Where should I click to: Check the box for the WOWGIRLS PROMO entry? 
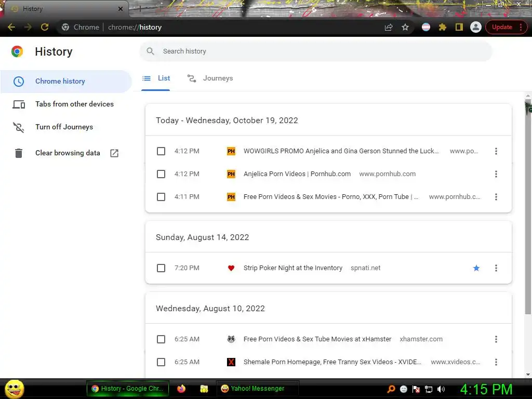coord(161,151)
